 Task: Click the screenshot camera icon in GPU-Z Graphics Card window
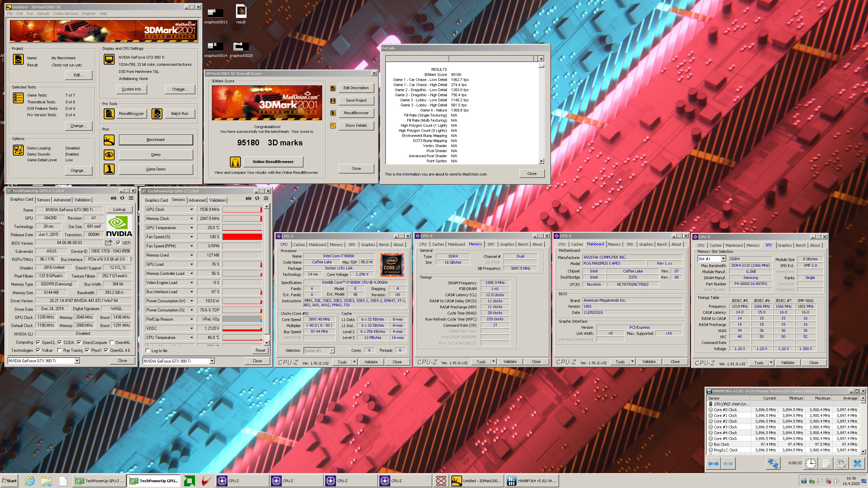pos(114,198)
